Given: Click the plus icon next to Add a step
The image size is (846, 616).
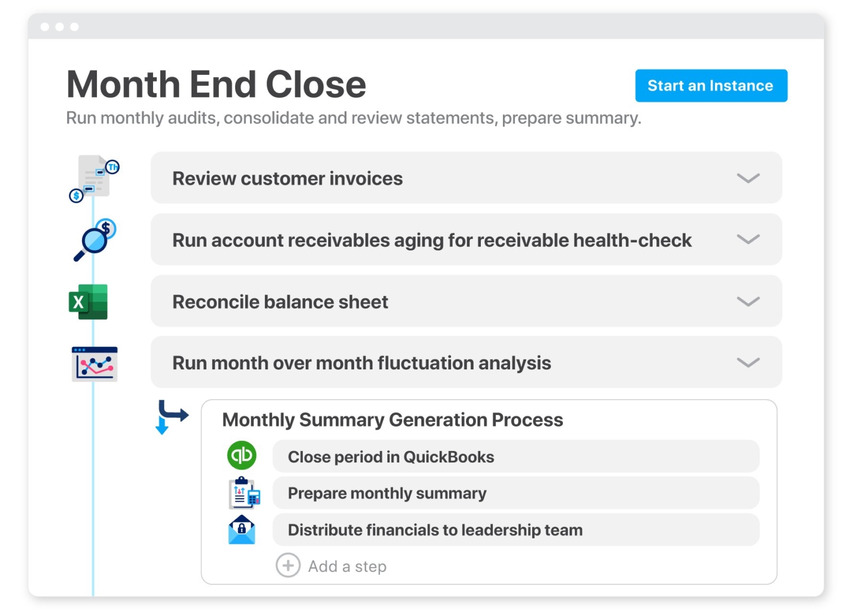Looking at the screenshot, I should pyautogui.click(x=287, y=565).
